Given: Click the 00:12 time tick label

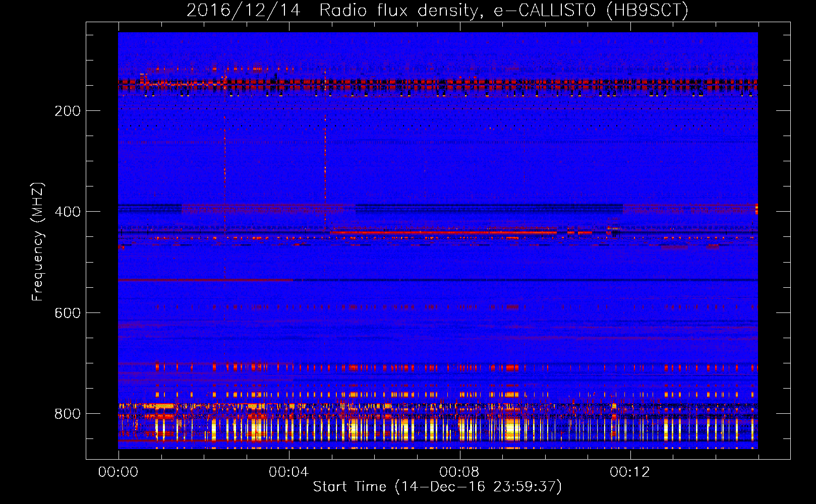Looking at the screenshot, I should pyautogui.click(x=630, y=472).
